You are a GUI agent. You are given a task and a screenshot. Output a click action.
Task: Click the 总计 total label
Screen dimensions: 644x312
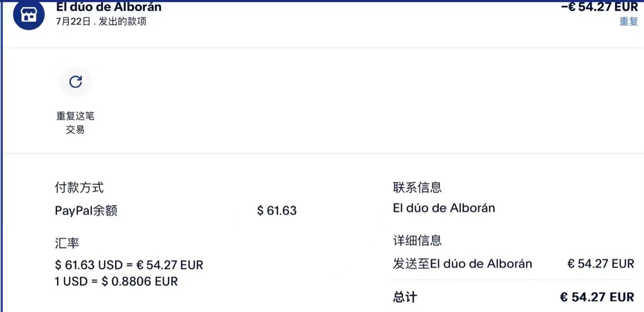(x=405, y=297)
